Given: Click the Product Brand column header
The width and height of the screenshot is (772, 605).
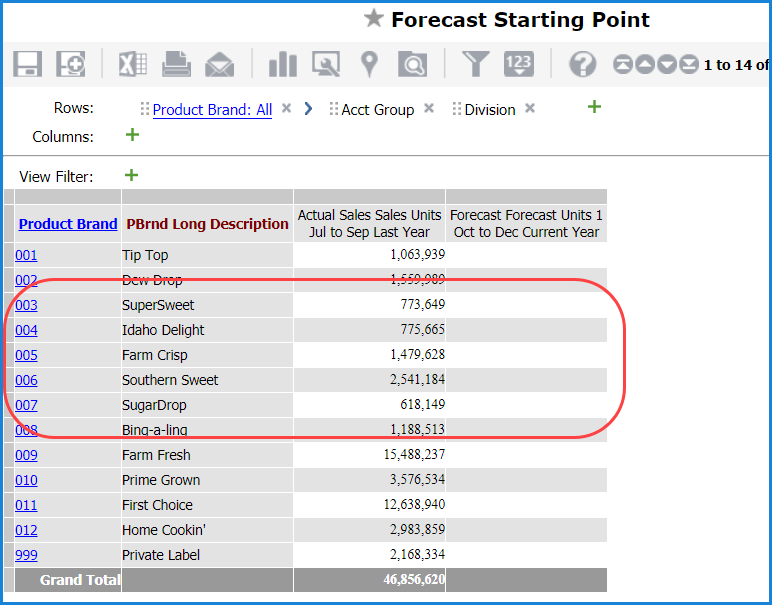Looking at the screenshot, I should pos(68,224).
